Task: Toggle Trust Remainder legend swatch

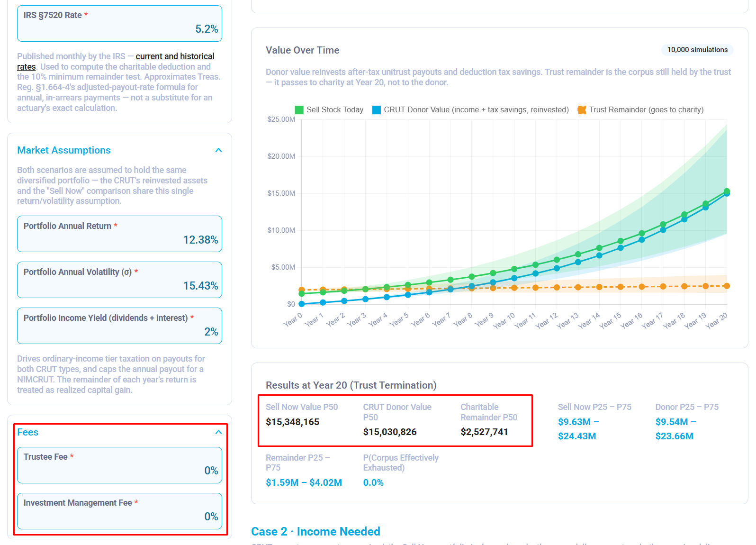Action: (582, 110)
